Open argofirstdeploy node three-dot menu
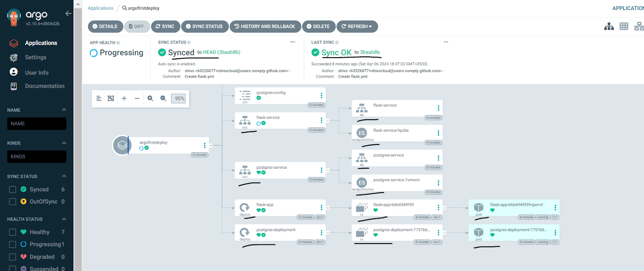The width and height of the screenshot is (644, 271). pos(204,145)
